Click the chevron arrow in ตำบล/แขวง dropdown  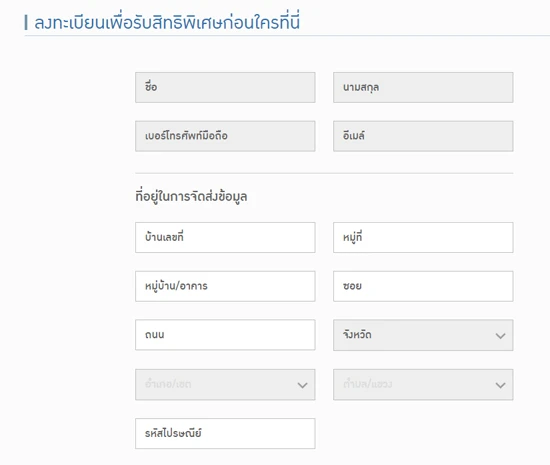(x=500, y=385)
